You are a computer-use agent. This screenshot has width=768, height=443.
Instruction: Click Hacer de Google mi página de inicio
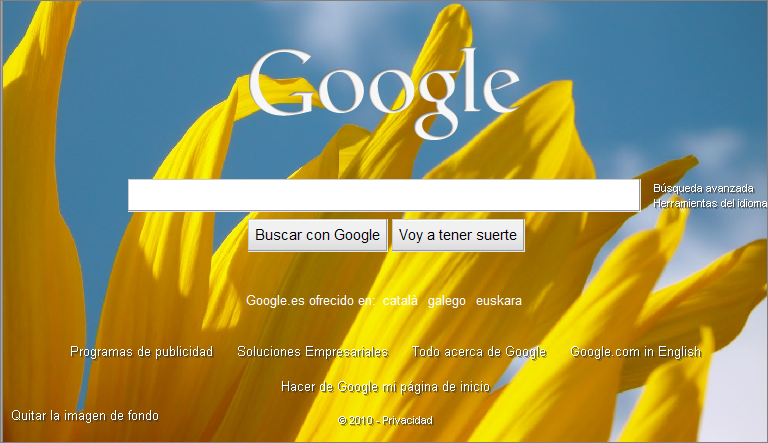point(385,387)
